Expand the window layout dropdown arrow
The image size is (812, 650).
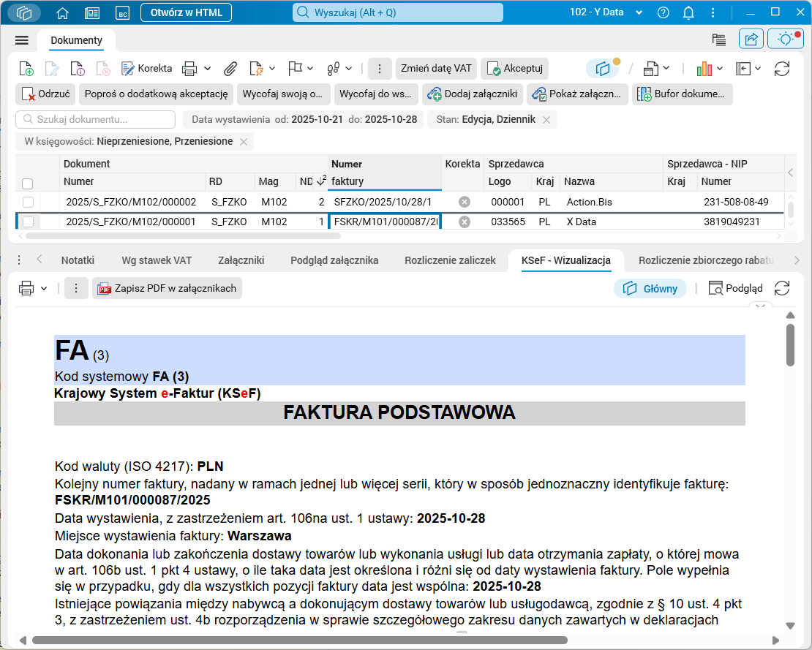pyautogui.click(x=666, y=68)
